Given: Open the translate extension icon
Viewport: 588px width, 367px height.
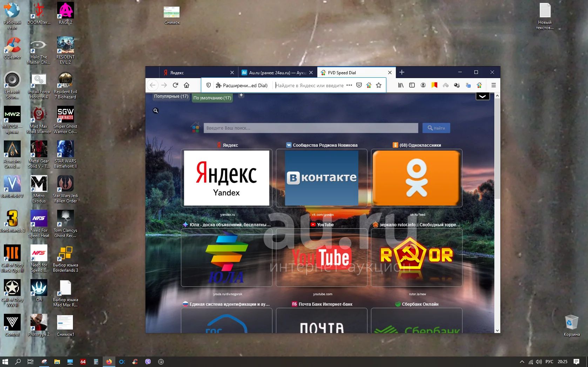Looking at the screenshot, I should coord(468,85).
